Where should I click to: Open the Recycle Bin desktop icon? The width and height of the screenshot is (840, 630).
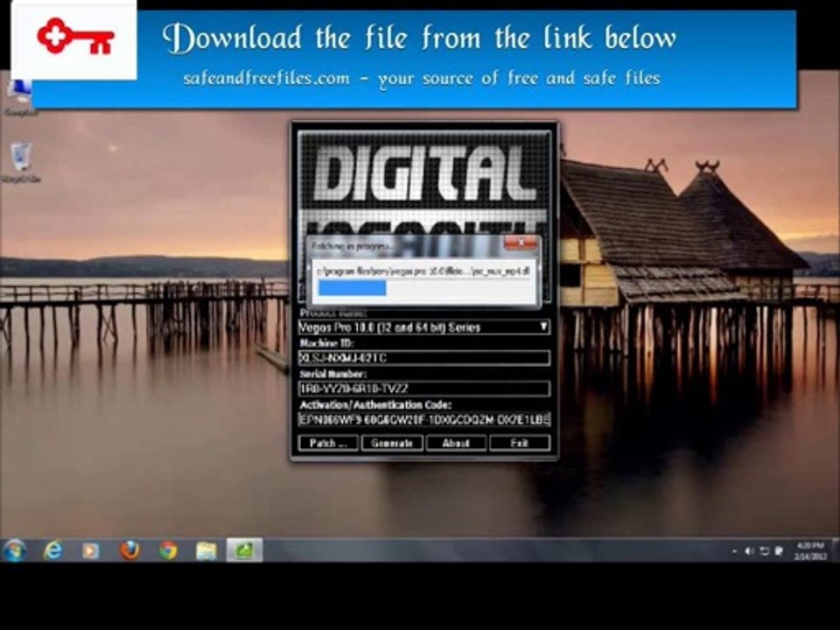pos(21,163)
